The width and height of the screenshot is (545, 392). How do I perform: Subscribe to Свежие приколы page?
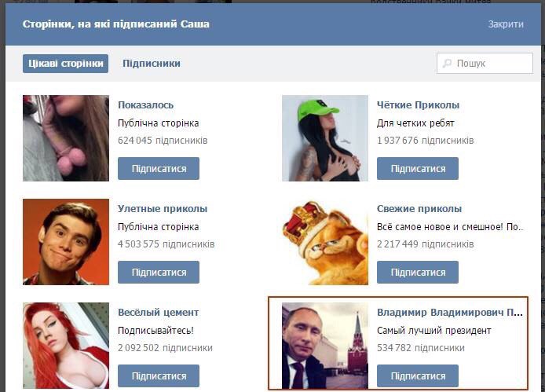418,272
